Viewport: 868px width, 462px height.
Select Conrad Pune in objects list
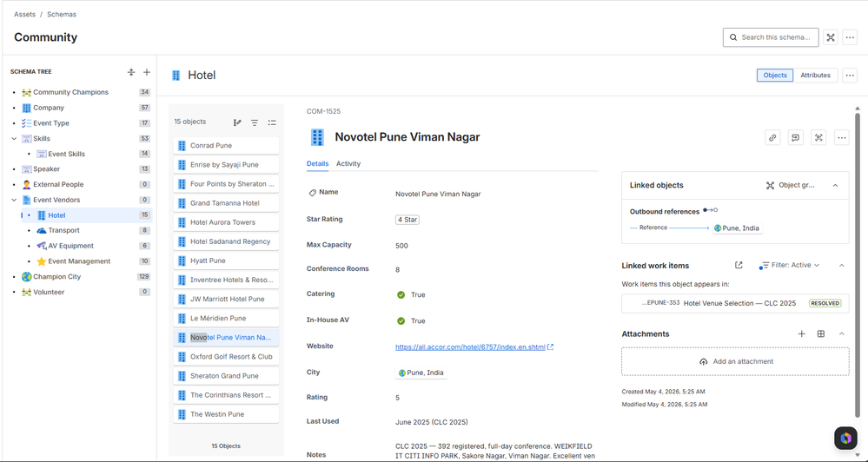coord(226,146)
